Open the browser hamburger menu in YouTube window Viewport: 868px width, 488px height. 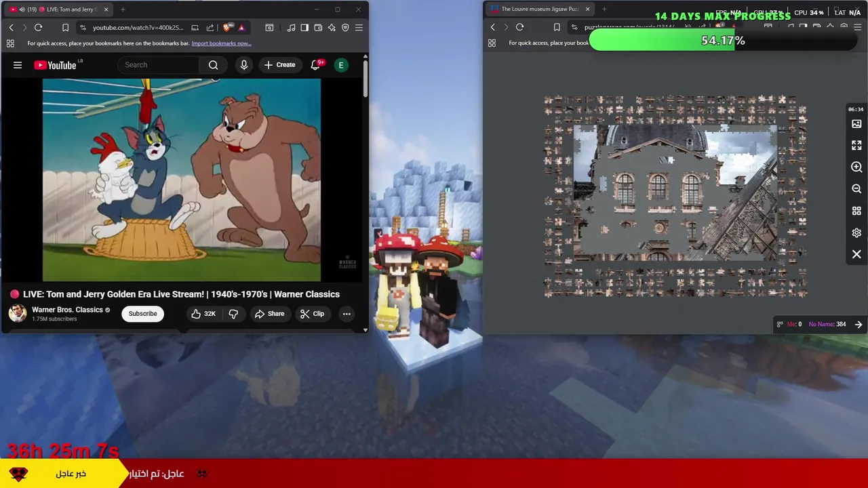click(x=359, y=28)
